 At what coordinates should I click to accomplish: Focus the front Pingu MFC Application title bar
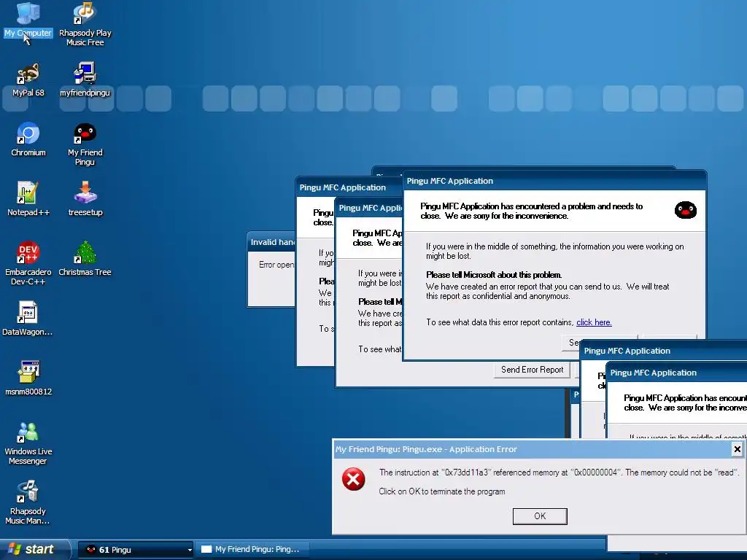[554, 181]
